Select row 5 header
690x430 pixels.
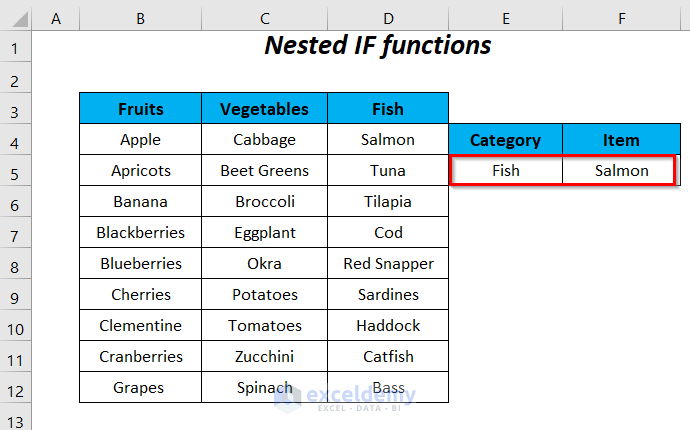16,171
